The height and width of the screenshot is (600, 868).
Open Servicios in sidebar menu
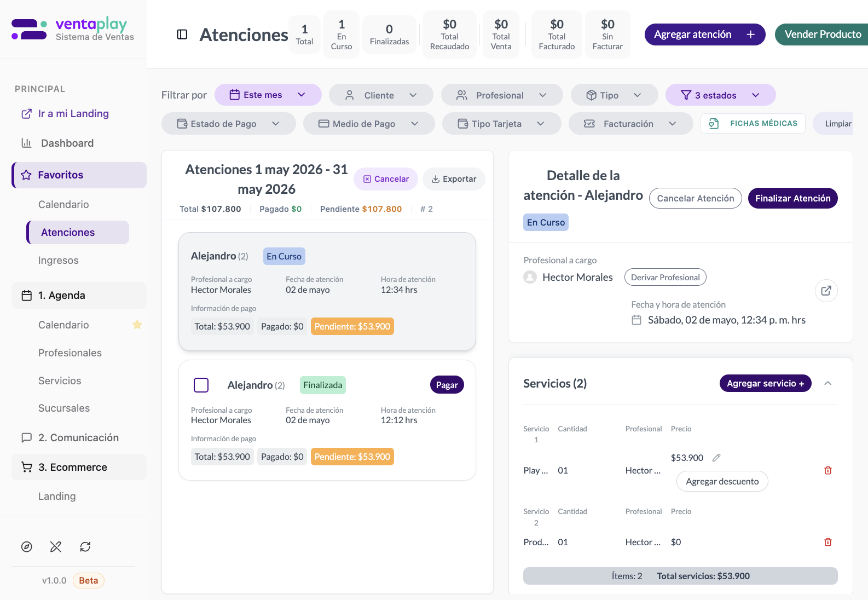pyautogui.click(x=60, y=380)
